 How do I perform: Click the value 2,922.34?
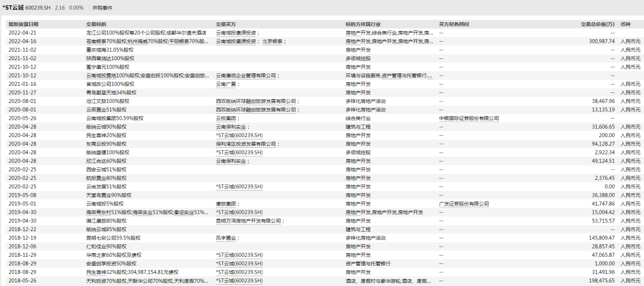605,152
